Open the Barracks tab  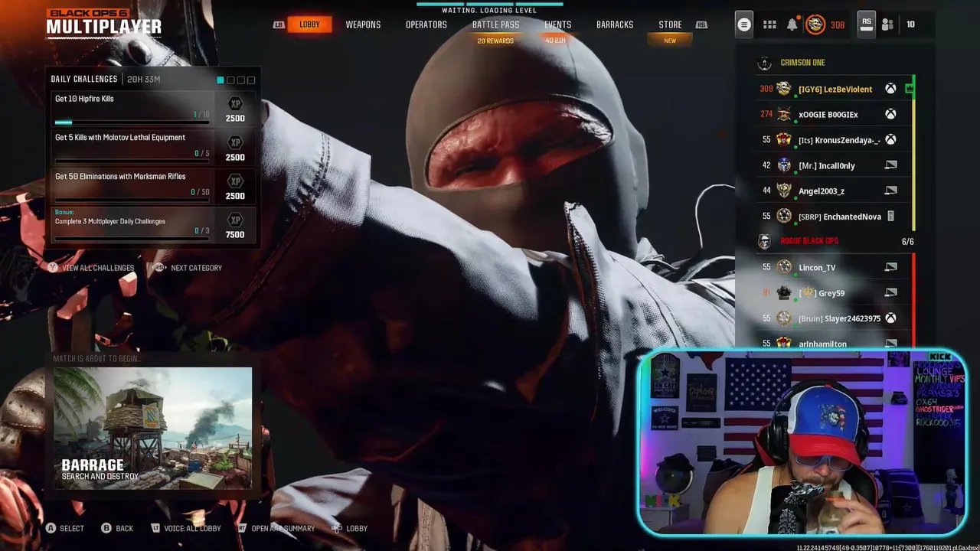tap(615, 24)
